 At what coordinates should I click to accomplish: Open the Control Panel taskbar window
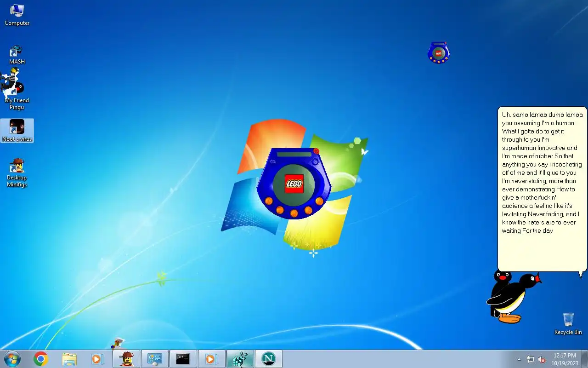(155, 359)
